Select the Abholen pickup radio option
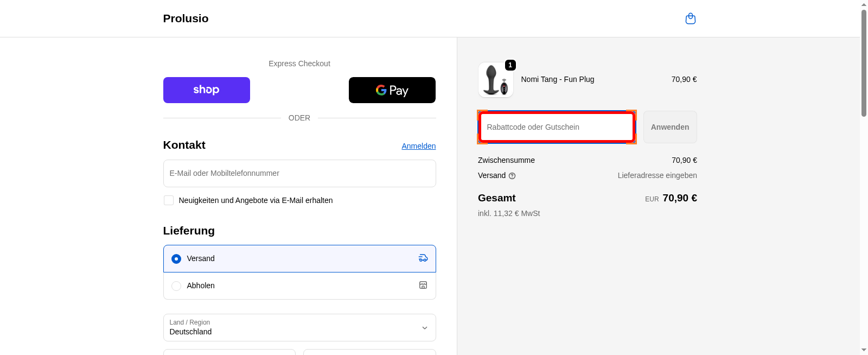 [176, 286]
